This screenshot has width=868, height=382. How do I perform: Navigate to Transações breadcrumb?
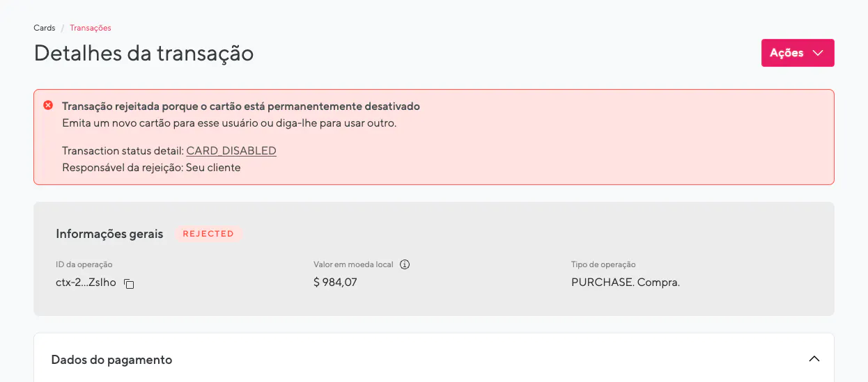(x=91, y=28)
